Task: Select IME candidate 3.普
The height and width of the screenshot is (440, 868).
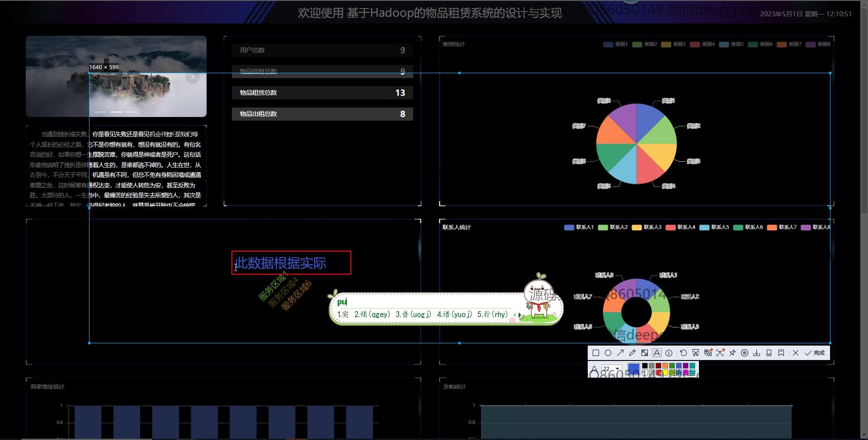Action: 413,314
